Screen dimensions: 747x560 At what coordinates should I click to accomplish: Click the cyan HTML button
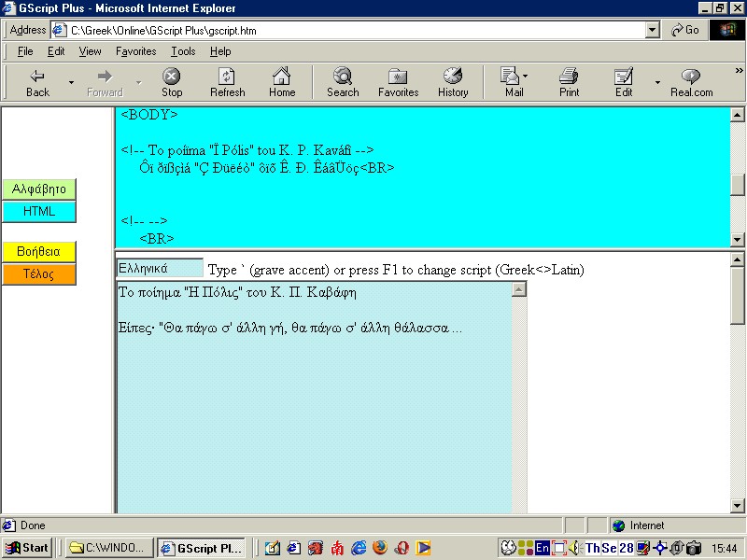point(39,212)
